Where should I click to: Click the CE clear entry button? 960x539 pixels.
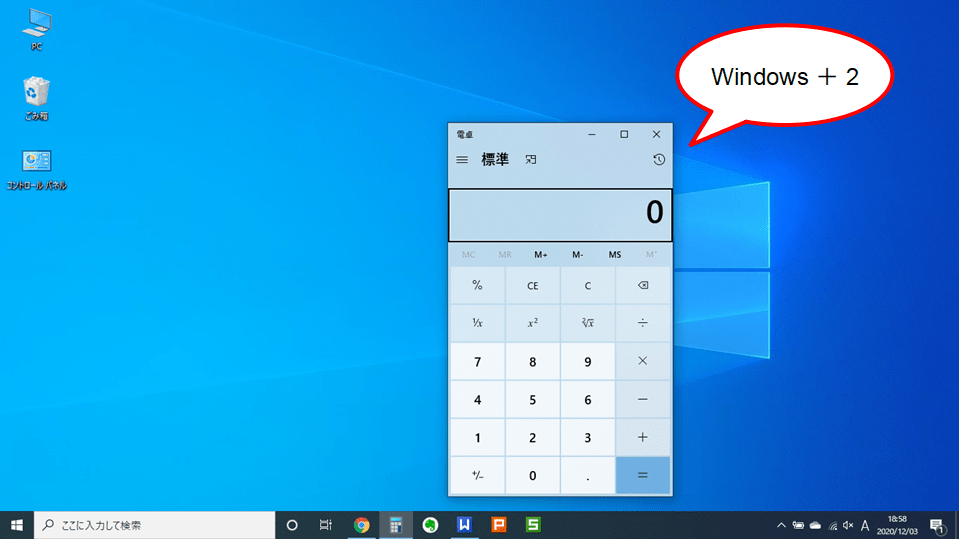(532, 286)
